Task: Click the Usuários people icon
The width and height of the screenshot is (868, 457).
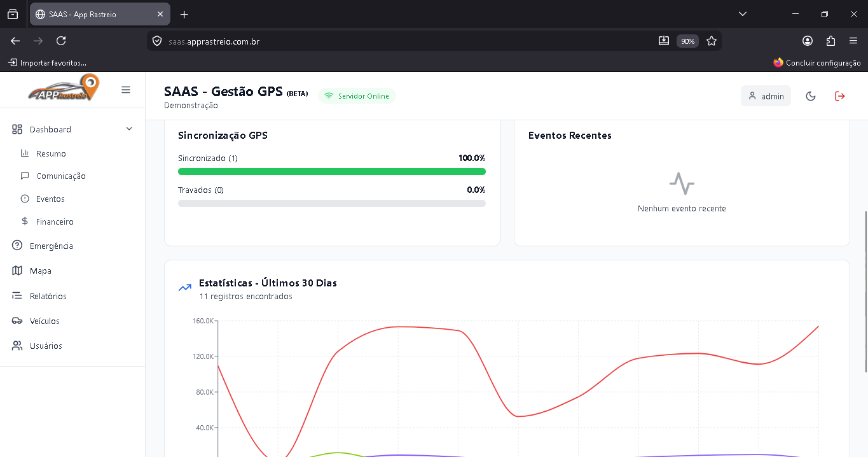Action: click(x=17, y=346)
